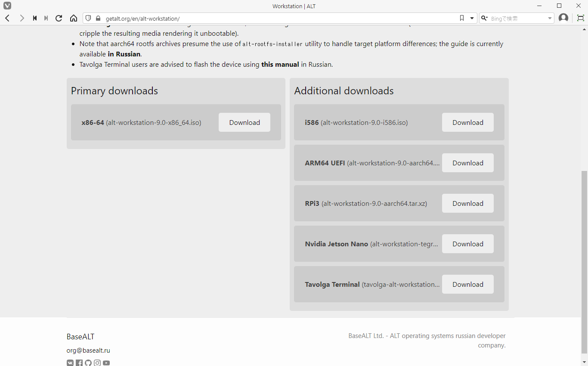The image size is (588, 366).
Task: Open BaseALT's YouTube icon
Action: coord(106,363)
